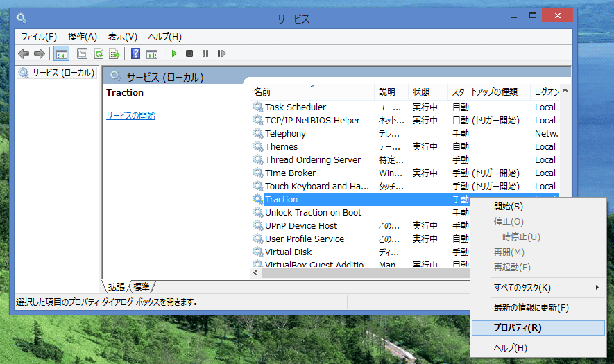Open the ファイル(F) menu
The height and width of the screenshot is (364, 614).
(x=39, y=37)
